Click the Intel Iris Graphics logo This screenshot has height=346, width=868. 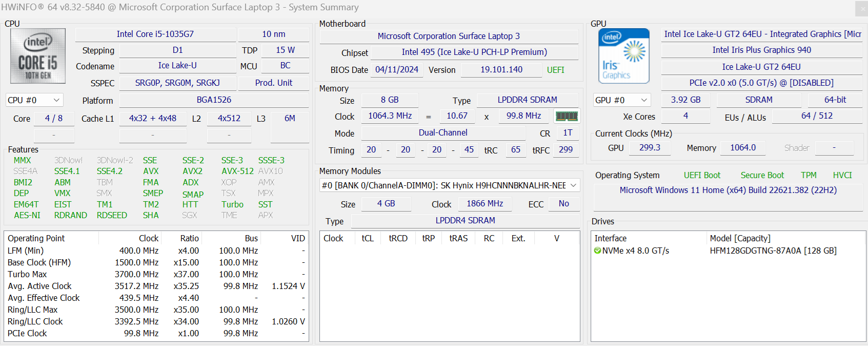coord(623,56)
